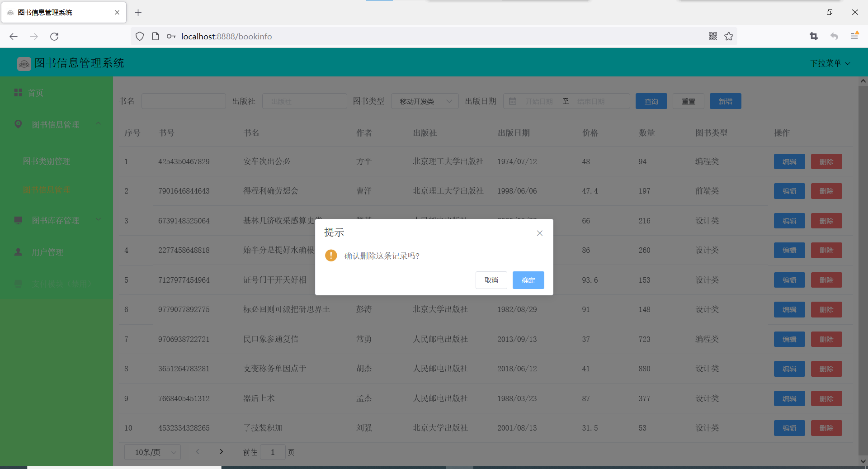Click the 重置 reset button
Screen dimensions: 868x469
(x=688, y=101)
